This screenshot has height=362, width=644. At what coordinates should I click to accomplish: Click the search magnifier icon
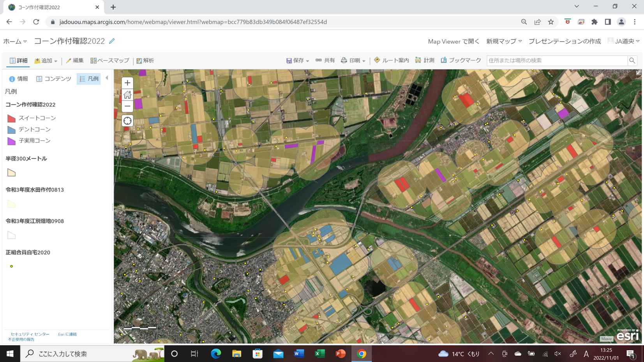pyautogui.click(x=632, y=61)
